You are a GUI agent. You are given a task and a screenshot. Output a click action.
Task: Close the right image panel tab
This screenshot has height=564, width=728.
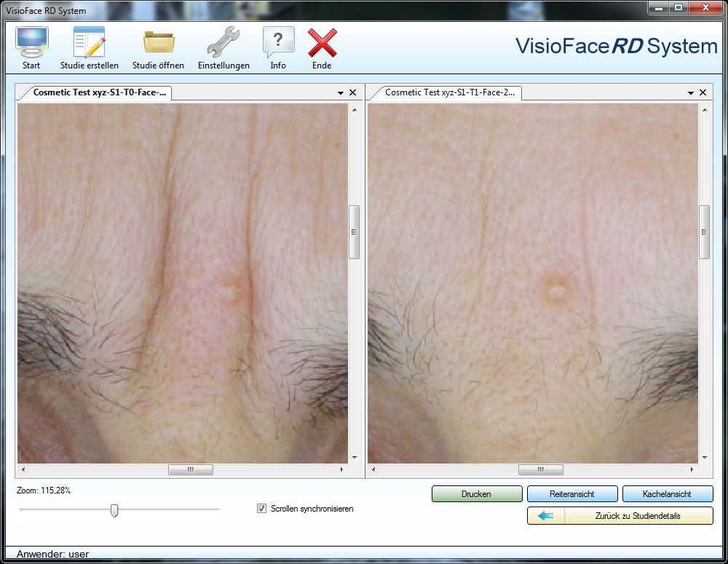pos(703,93)
